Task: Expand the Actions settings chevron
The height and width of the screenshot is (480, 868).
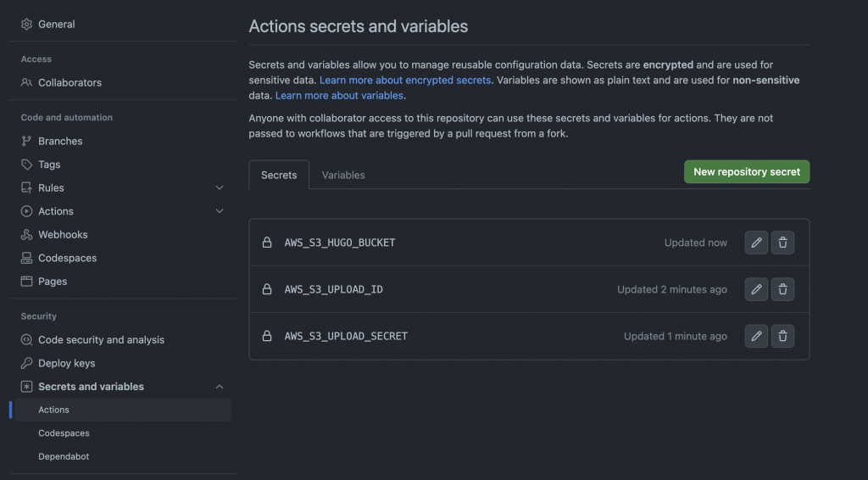Action: click(x=220, y=211)
